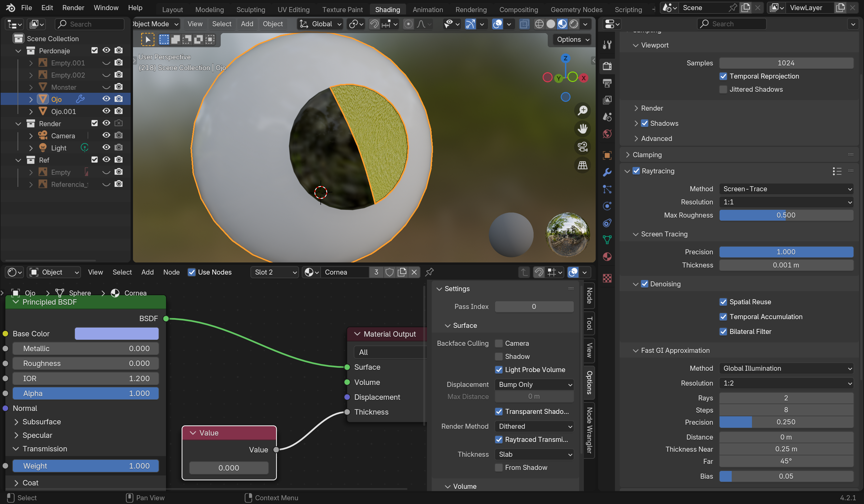864x504 pixels.
Task: Toggle Use Nodes checkbox
Action: 192,272
